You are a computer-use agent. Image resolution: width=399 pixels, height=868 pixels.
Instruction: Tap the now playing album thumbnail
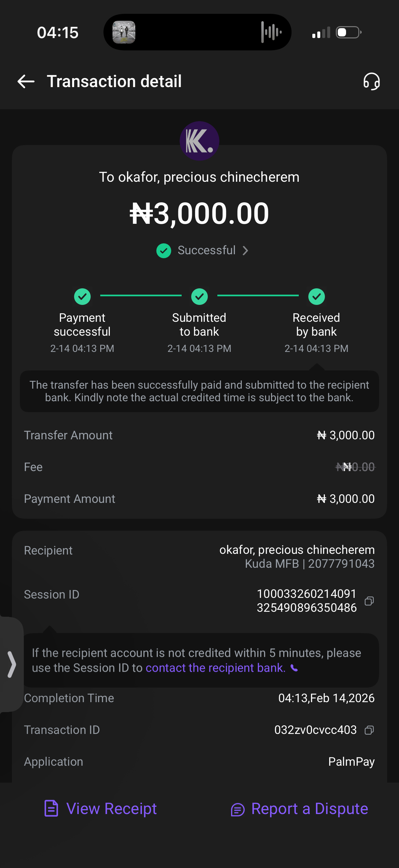pos(124,32)
